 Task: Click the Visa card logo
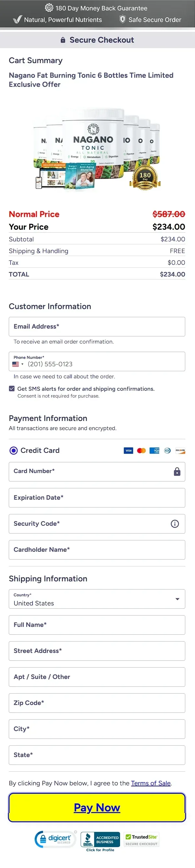(128, 451)
